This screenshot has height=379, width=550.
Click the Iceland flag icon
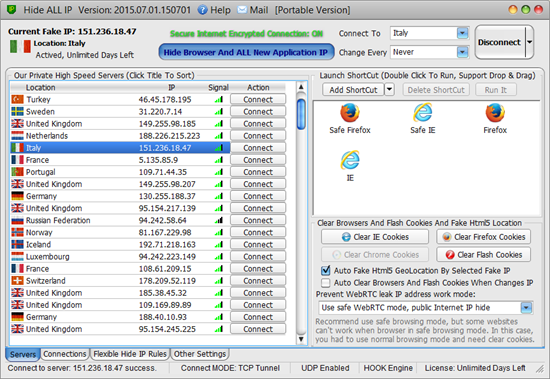coord(17,245)
